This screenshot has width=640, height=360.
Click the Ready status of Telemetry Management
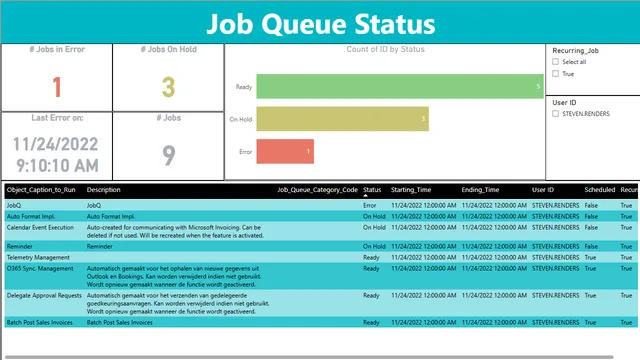371,258
